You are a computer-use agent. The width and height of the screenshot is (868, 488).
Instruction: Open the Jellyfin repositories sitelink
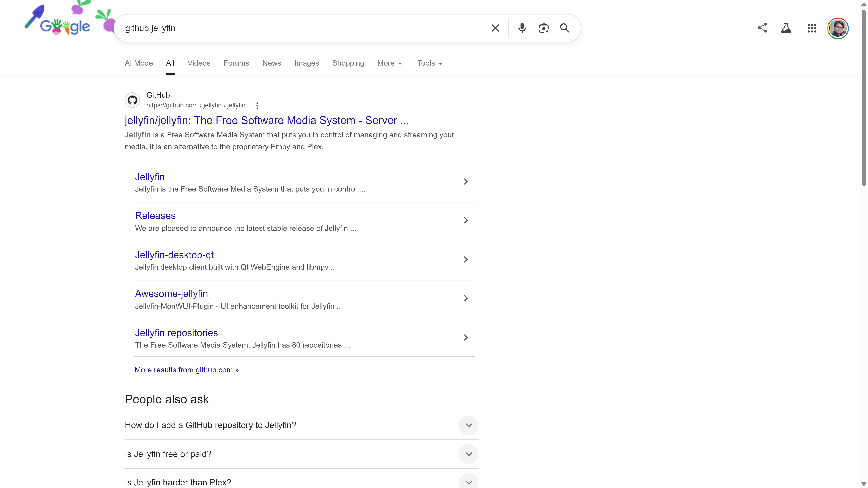point(177,333)
